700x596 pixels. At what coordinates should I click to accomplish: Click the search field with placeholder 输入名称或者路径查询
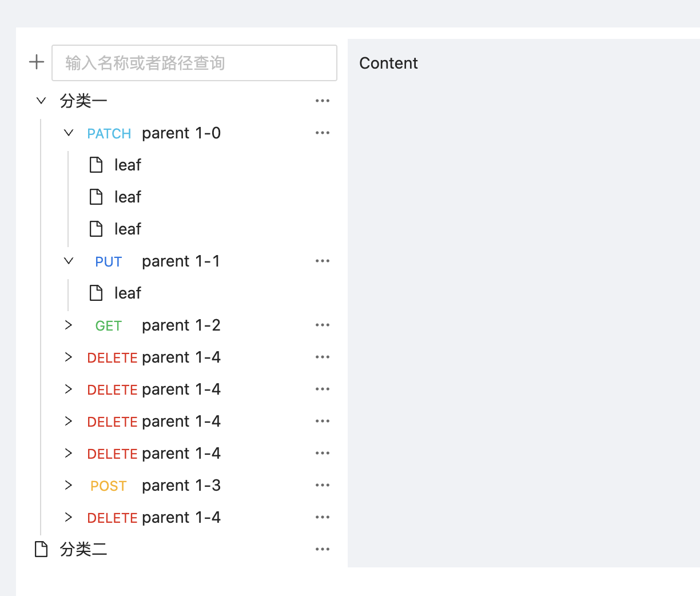pos(194,63)
